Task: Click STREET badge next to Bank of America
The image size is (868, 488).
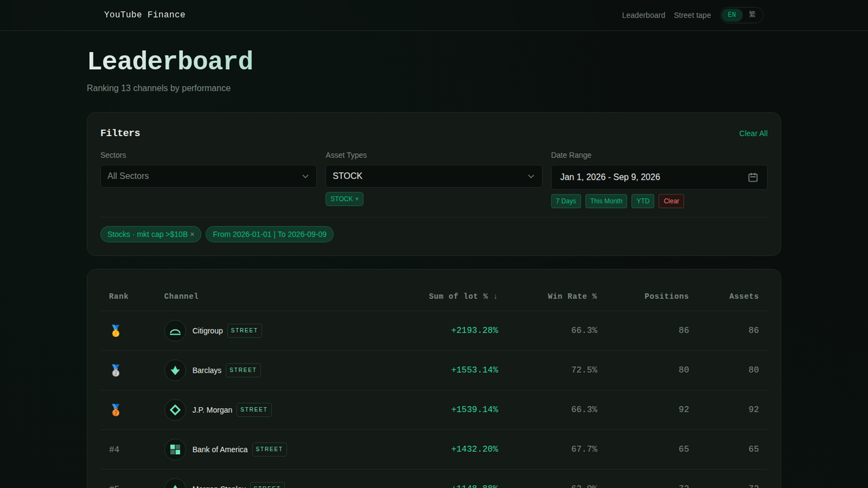Action: coord(269,449)
